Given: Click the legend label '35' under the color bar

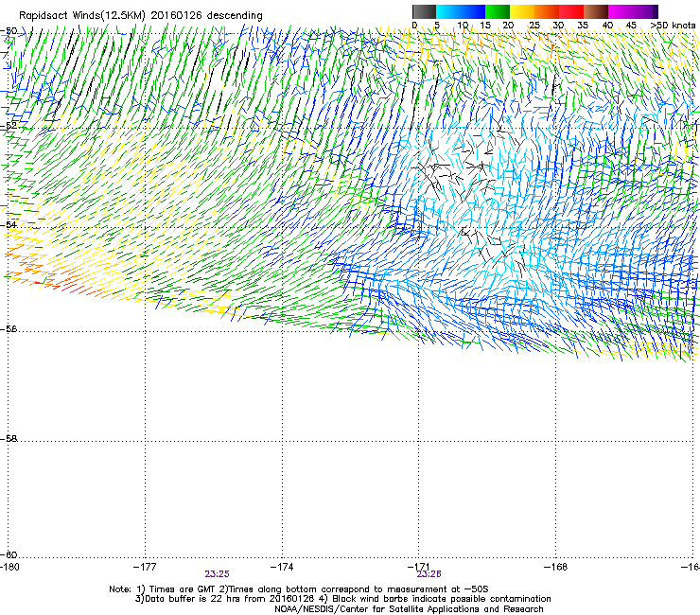Looking at the screenshot, I should pos(583,25).
